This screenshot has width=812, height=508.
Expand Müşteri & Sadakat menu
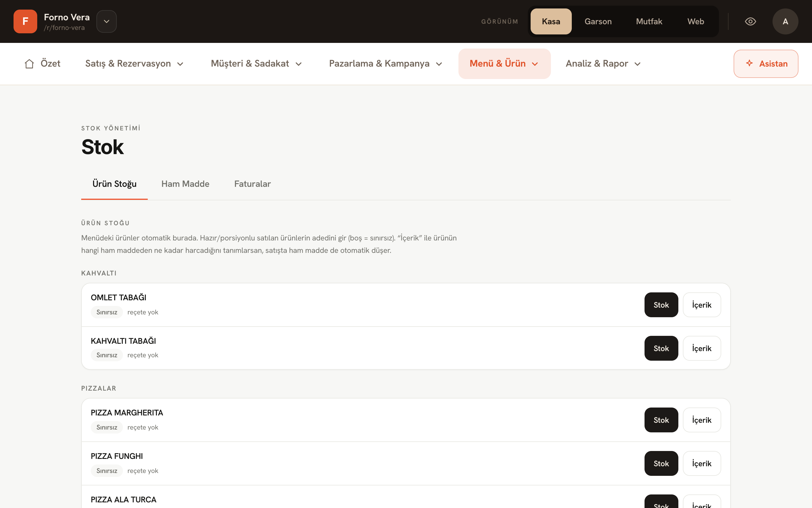click(x=256, y=63)
